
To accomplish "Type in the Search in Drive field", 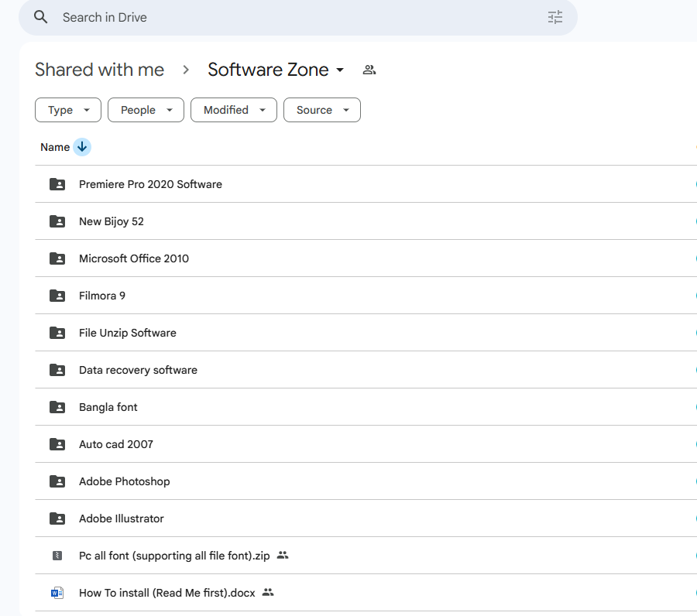I will (x=294, y=17).
